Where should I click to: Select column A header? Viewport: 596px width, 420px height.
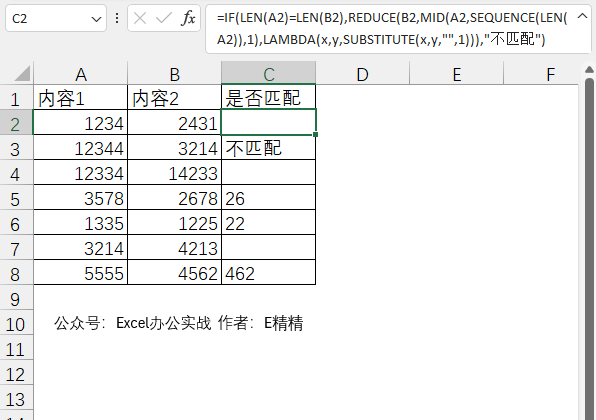pos(81,74)
